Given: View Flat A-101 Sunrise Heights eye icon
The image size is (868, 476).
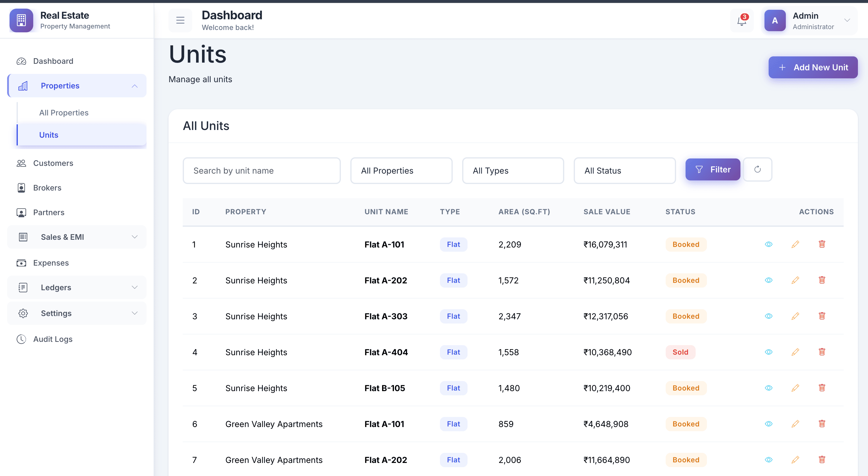Looking at the screenshot, I should tap(769, 245).
